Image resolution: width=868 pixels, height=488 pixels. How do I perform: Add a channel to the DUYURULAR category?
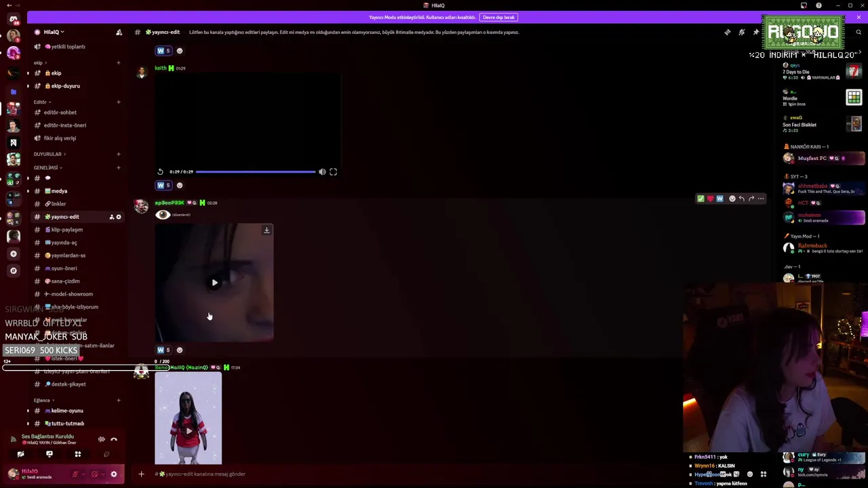coord(118,154)
